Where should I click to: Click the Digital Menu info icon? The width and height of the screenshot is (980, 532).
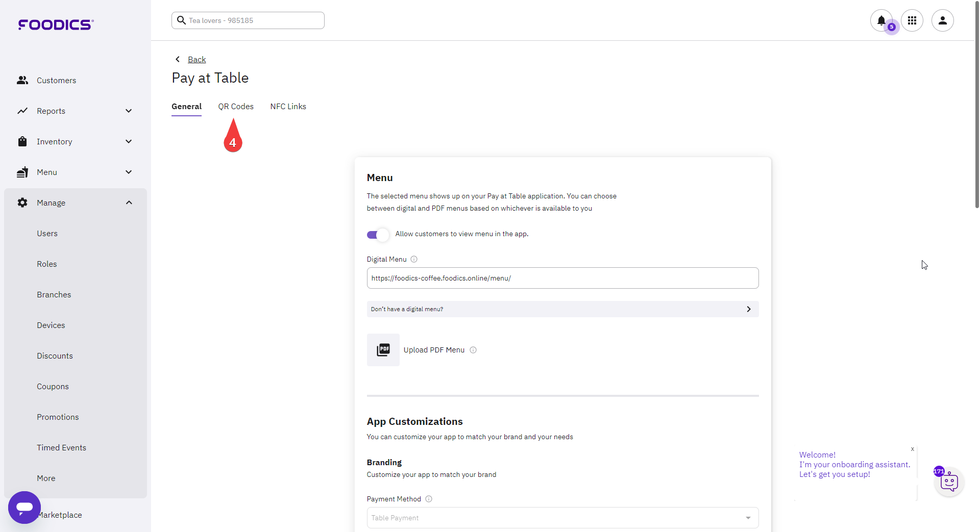click(414, 259)
